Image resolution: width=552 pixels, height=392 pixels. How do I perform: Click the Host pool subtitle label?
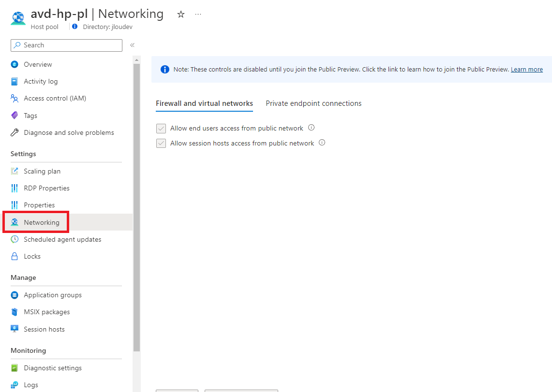coord(45,27)
